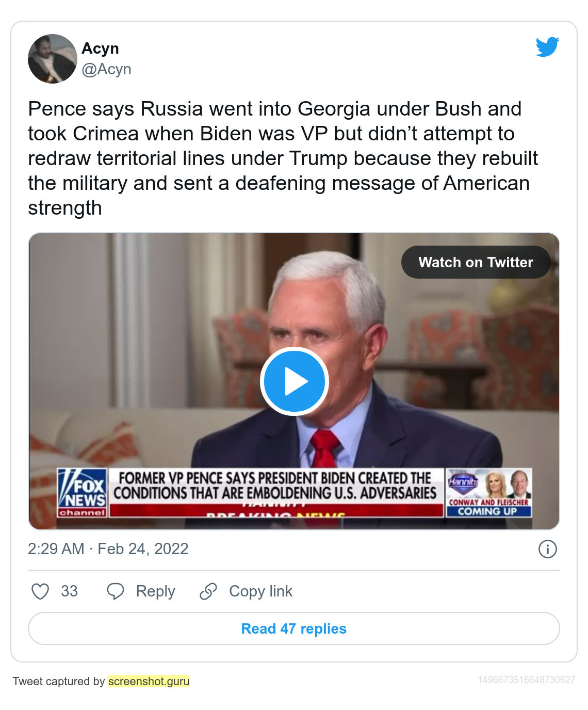
Task: Play the Pence interview video
Action: pyautogui.click(x=294, y=381)
